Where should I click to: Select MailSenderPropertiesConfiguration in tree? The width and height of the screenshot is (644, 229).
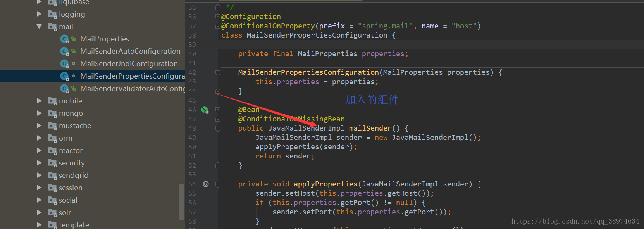133,76
